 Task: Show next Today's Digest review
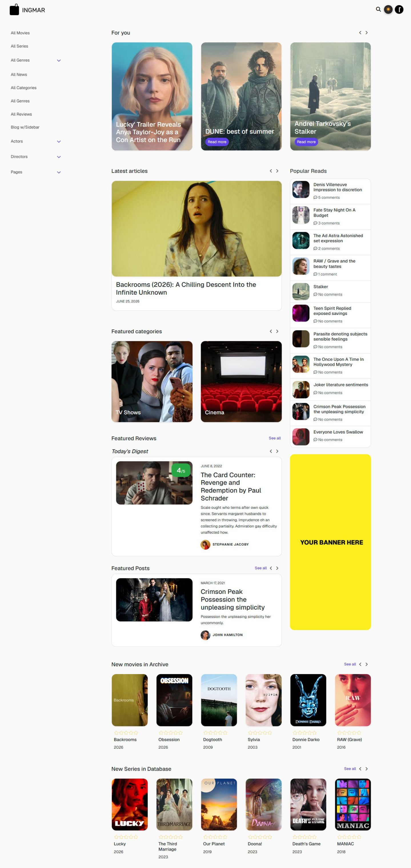[277, 451]
